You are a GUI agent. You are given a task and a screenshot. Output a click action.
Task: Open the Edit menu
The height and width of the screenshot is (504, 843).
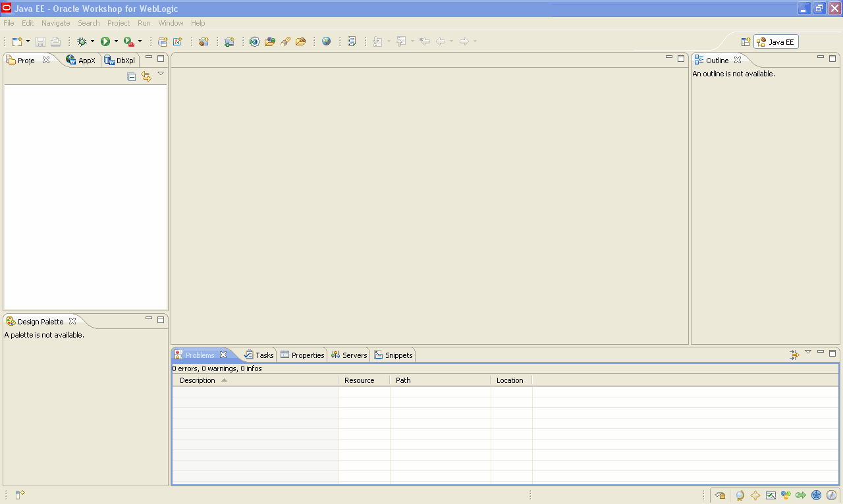coord(28,23)
